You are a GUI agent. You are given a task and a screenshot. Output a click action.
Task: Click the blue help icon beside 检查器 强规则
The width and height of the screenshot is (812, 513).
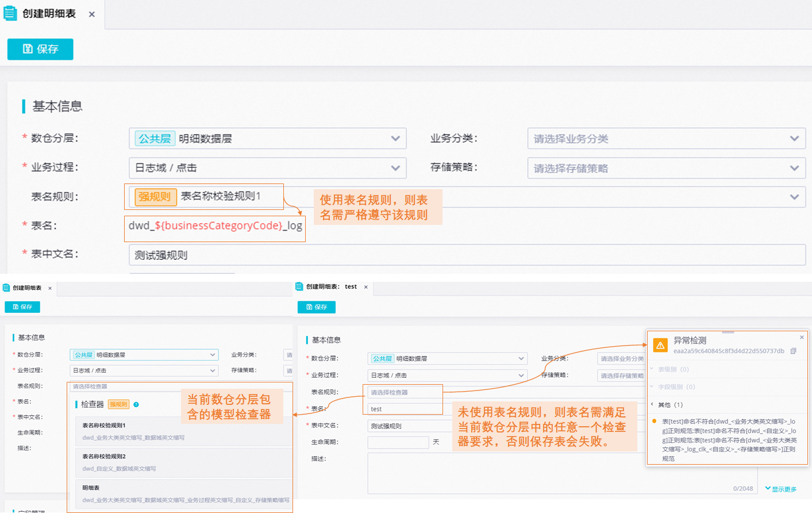136,404
